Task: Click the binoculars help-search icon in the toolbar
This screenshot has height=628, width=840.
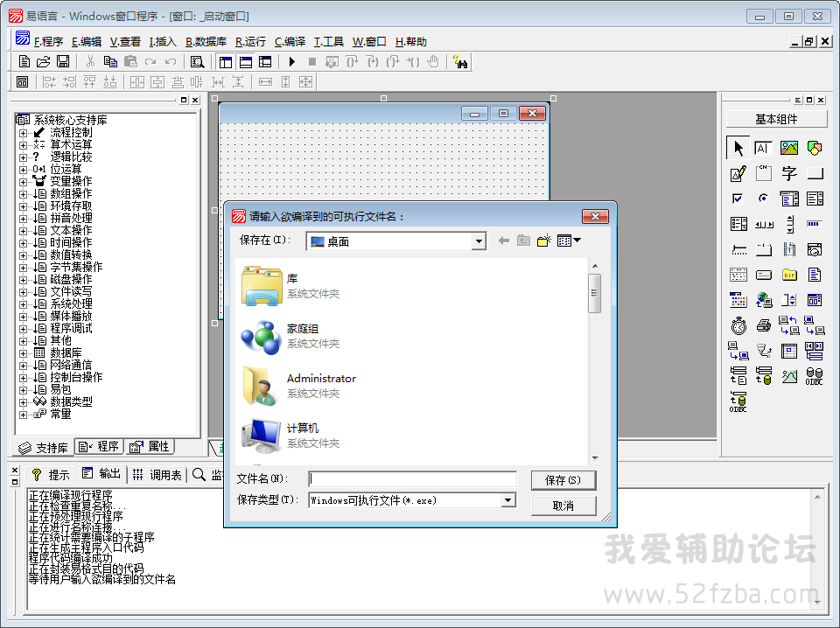Action: pos(460,61)
